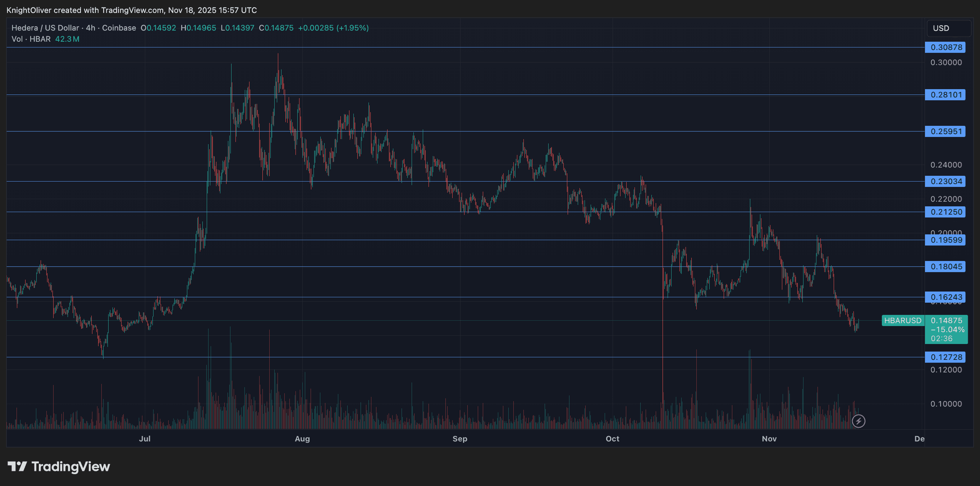Click the HBARUSD symbol price tag

click(x=902, y=321)
